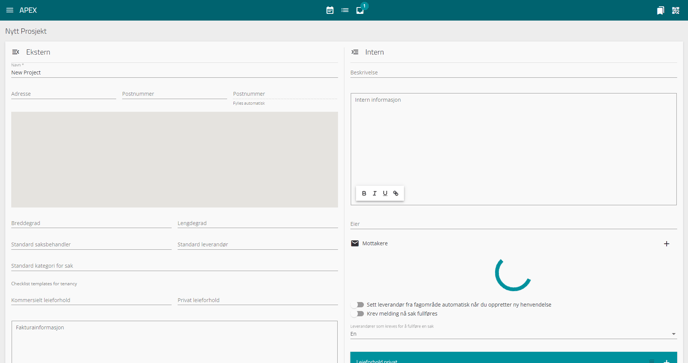Open the QR code scanner icon
Screen dimensions: 688x363
pos(675,10)
